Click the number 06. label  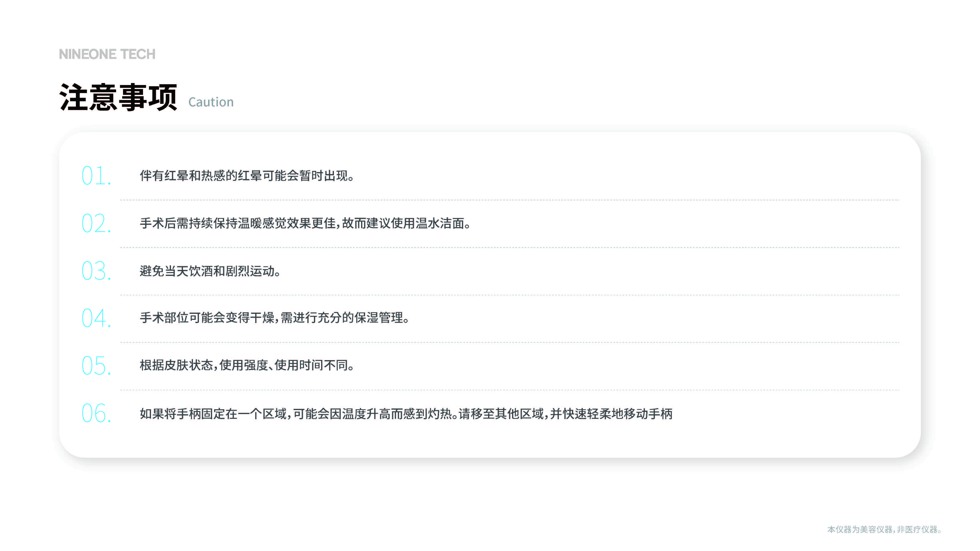(x=96, y=413)
